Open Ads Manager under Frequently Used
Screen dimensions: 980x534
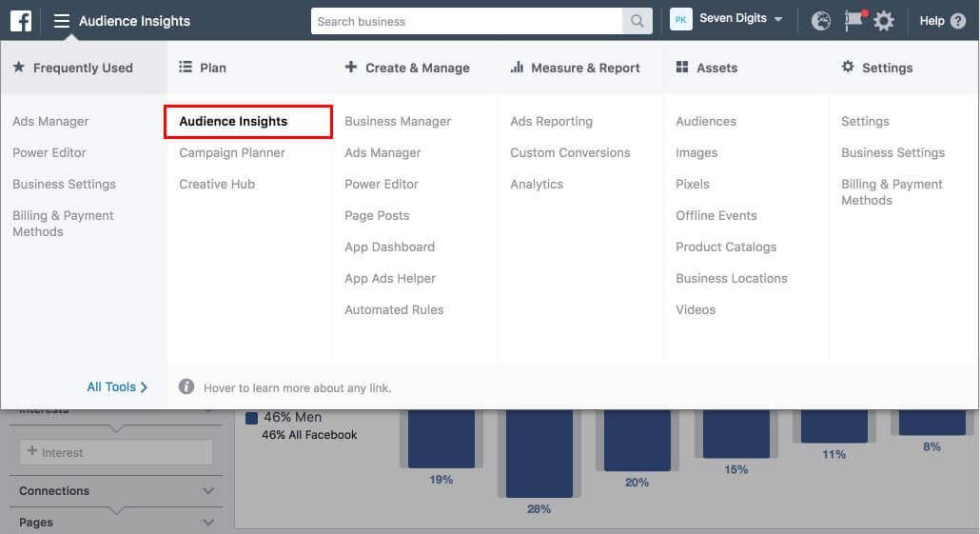point(50,121)
